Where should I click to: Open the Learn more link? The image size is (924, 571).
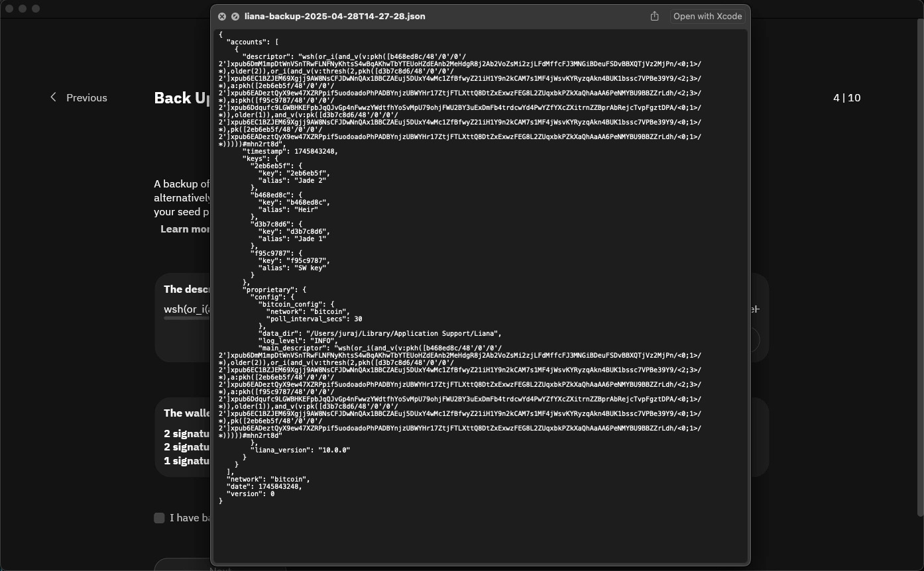coord(186,229)
